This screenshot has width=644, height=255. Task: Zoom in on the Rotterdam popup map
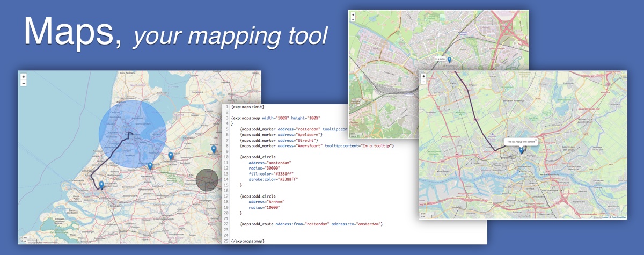click(424, 76)
